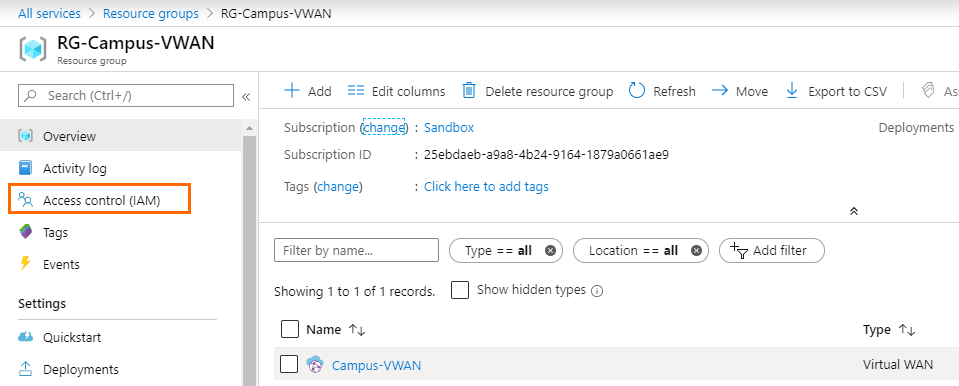Click the Overview cube icon

(x=26, y=136)
